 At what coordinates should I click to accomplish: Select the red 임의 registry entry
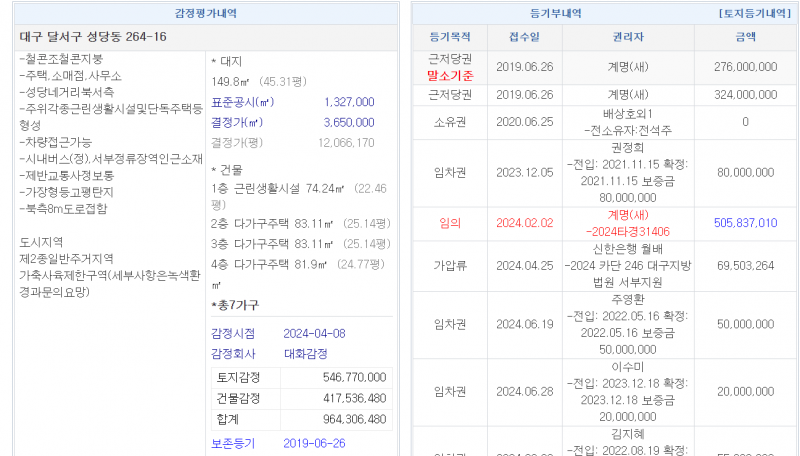coord(450,223)
